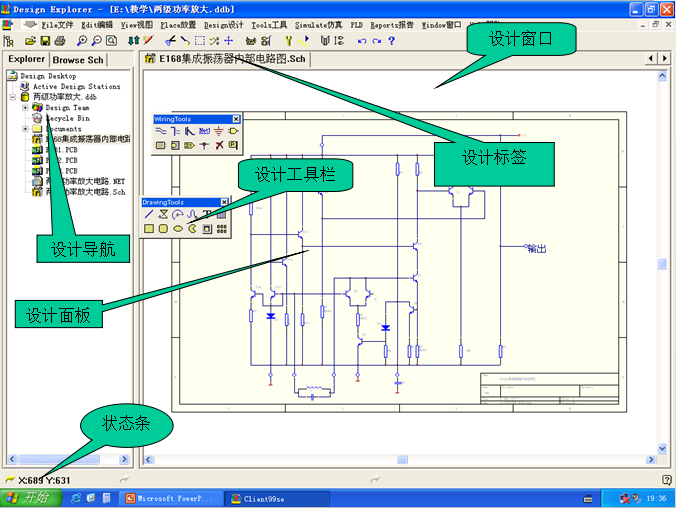Expand the Documents folder node
This screenshot has height=508, width=676.
point(25,129)
